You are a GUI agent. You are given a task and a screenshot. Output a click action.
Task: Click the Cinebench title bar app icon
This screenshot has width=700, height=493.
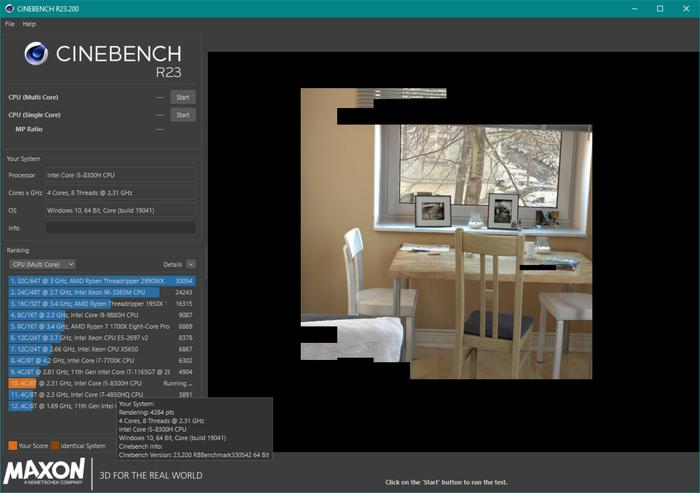coord(9,8)
